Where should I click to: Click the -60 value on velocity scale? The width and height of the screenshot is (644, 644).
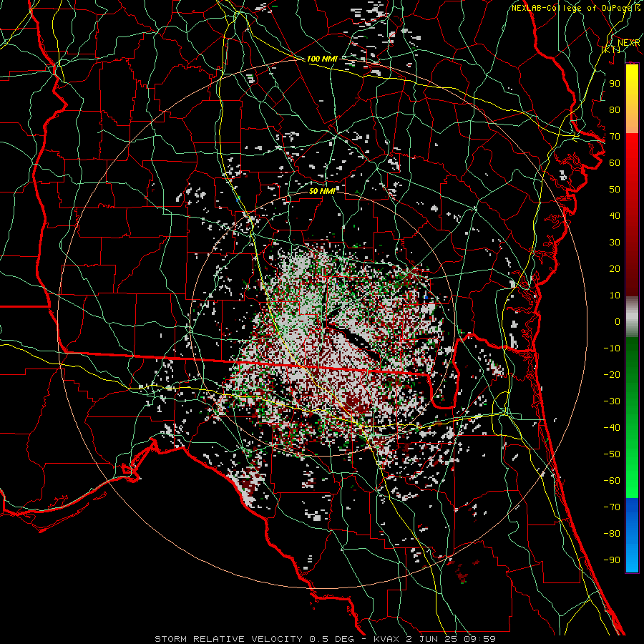(x=612, y=481)
